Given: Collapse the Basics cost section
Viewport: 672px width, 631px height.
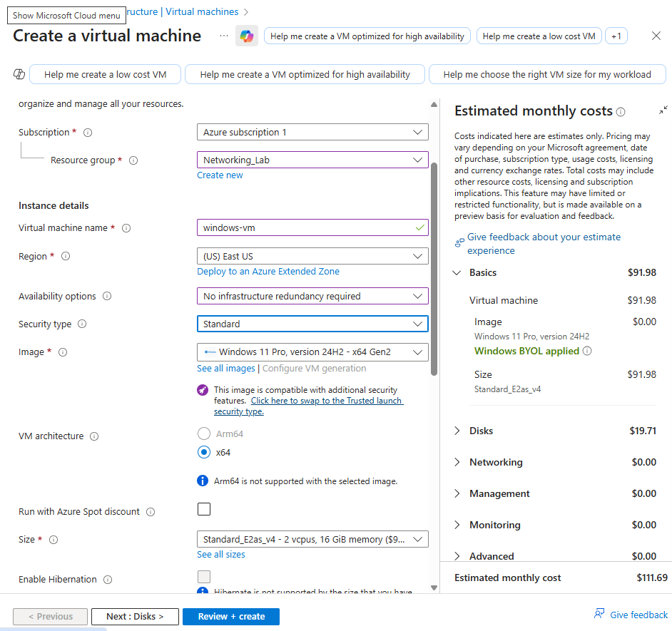Looking at the screenshot, I should [x=457, y=273].
